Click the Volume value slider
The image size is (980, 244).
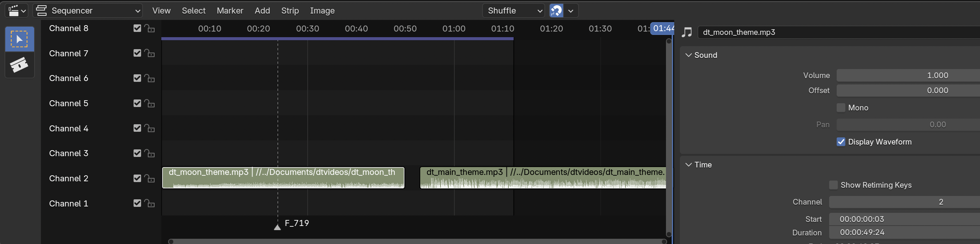(908, 75)
